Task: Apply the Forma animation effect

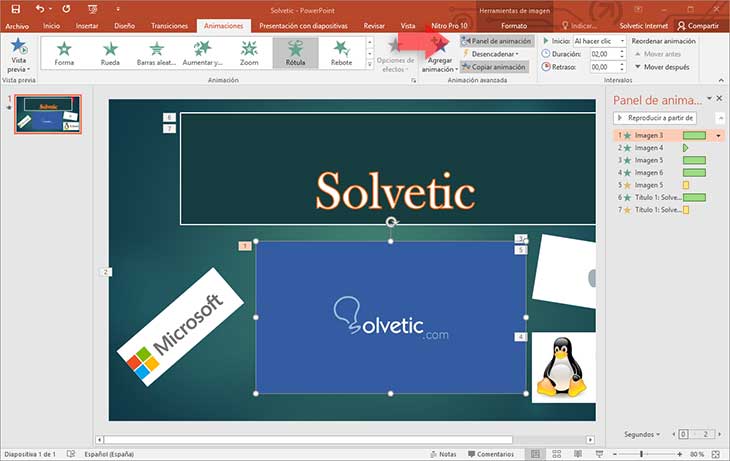Action: 64,54
